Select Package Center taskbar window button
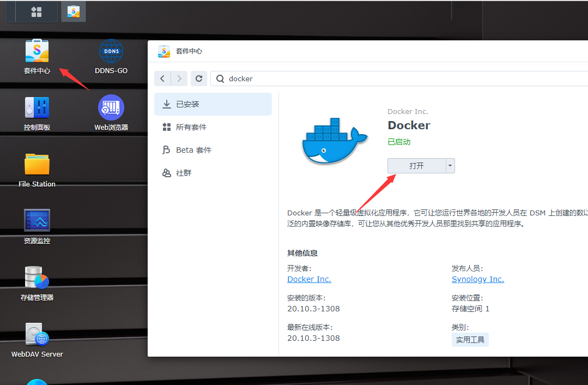This screenshot has height=385, width=588. [73, 11]
